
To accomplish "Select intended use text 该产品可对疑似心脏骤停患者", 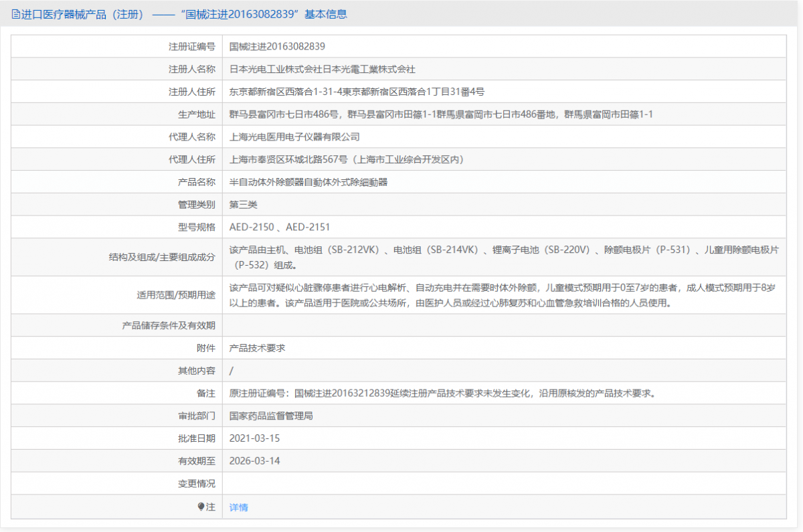I will point(503,295).
